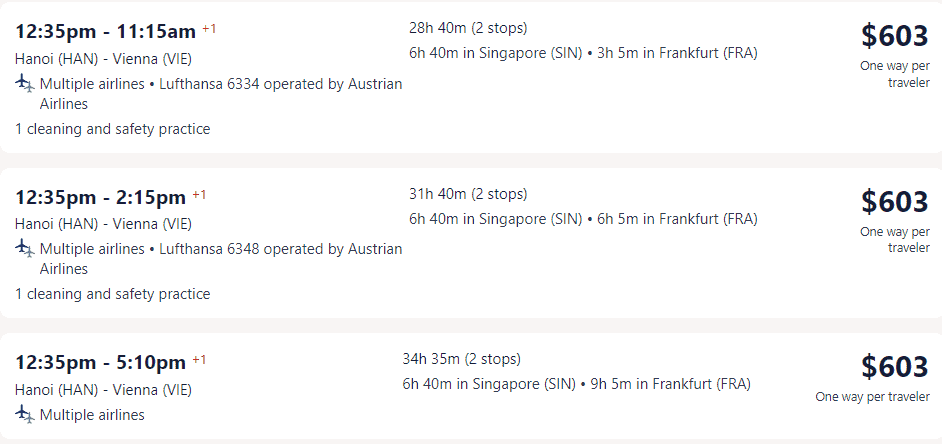Viewport: 942px width, 444px height.
Task: Open the second flight's cleaning and safety practice
Action: [x=113, y=294]
